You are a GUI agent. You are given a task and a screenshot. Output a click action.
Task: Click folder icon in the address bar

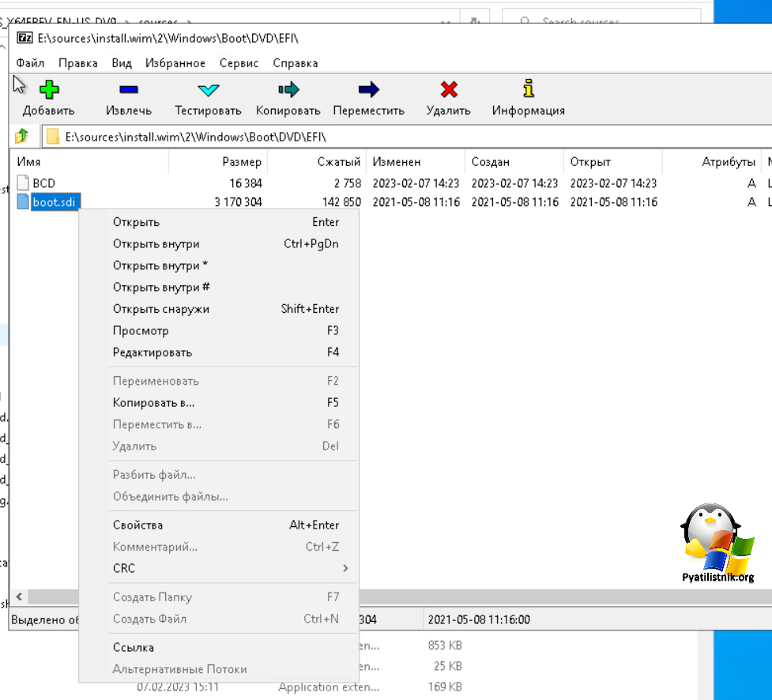click(x=53, y=137)
